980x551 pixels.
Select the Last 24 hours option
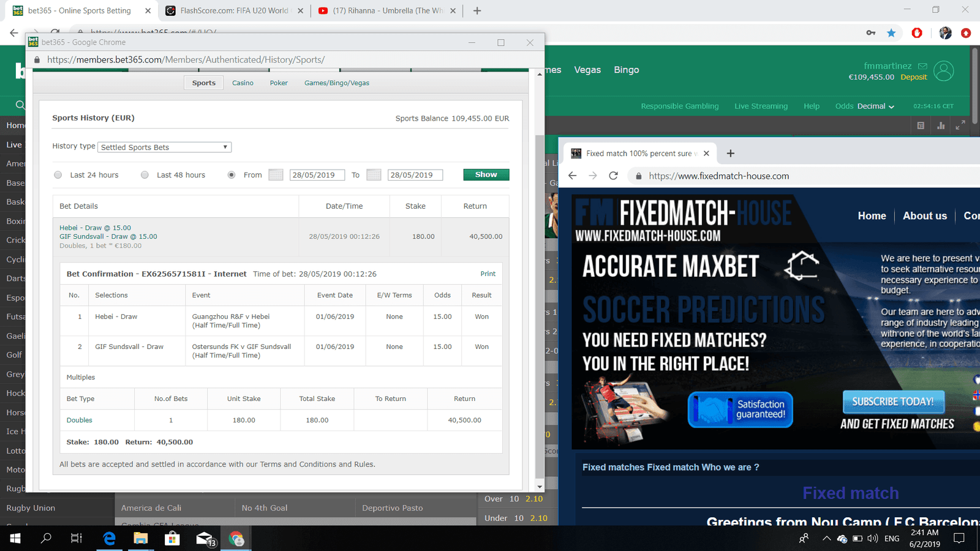coord(58,175)
